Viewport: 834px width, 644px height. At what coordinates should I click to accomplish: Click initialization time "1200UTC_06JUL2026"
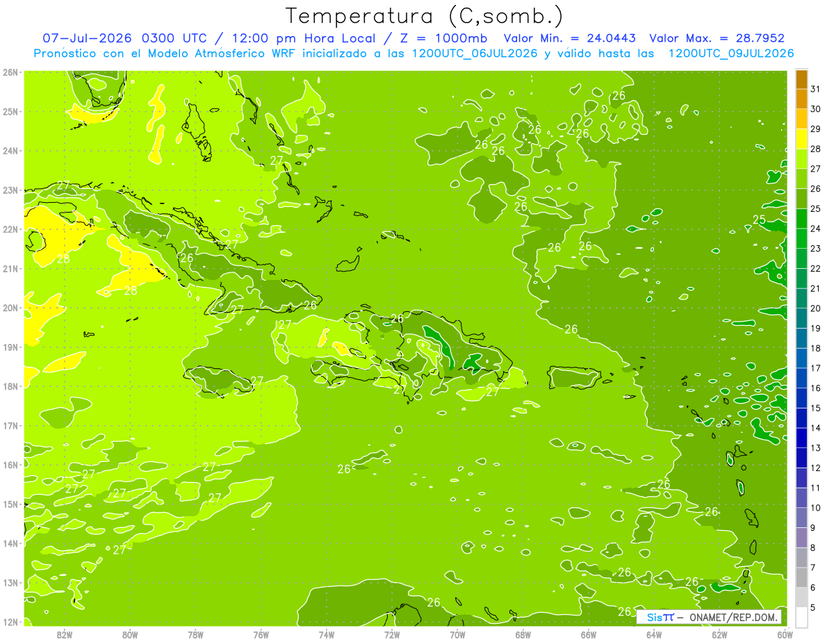(475, 53)
